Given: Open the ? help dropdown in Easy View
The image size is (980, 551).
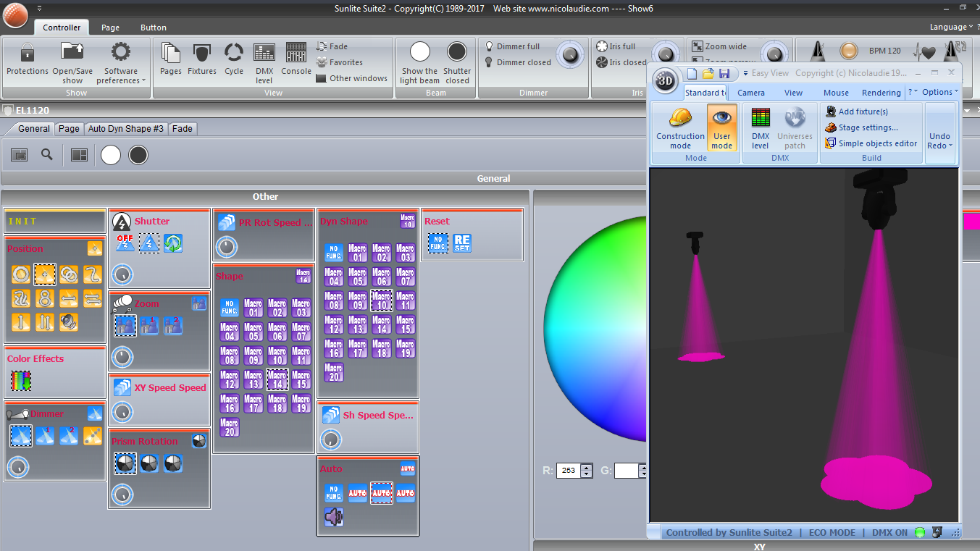Looking at the screenshot, I should click(x=913, y=92).
